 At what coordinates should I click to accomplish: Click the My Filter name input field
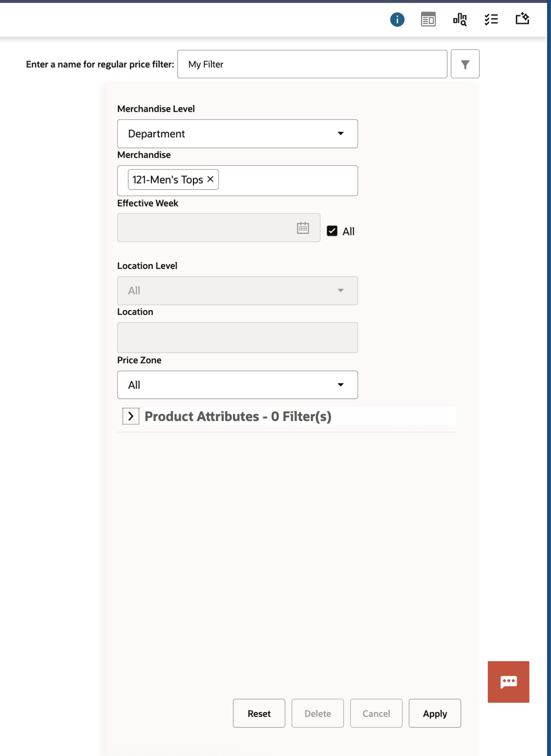(x=312, y=64)
